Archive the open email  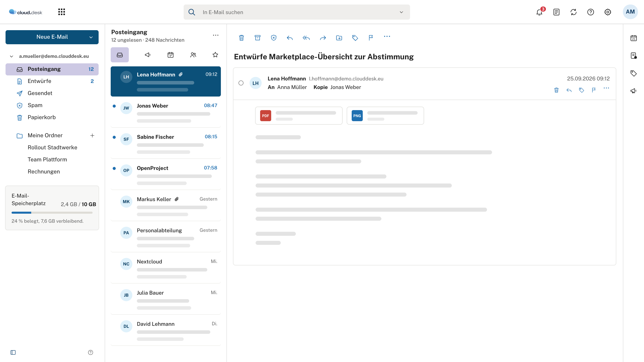click(258, 38)
